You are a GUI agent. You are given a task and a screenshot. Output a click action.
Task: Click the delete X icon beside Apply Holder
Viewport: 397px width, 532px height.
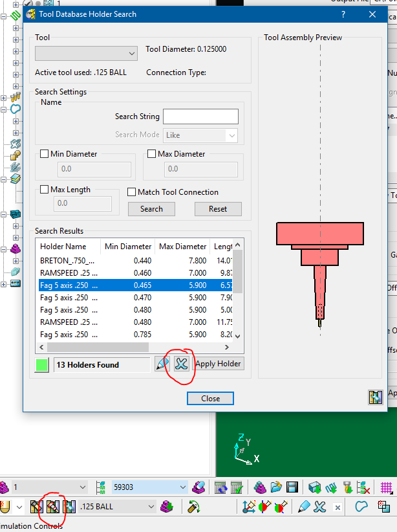(x=182, y=364)
